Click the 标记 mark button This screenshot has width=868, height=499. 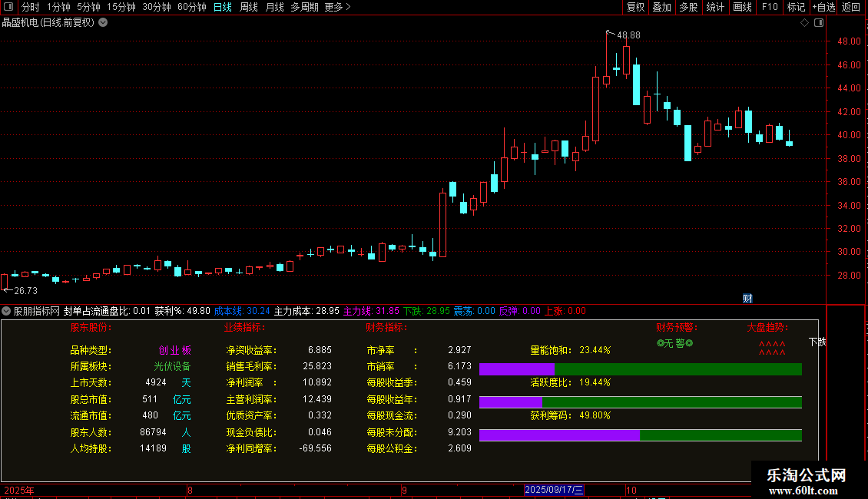[x=796, y=7]
